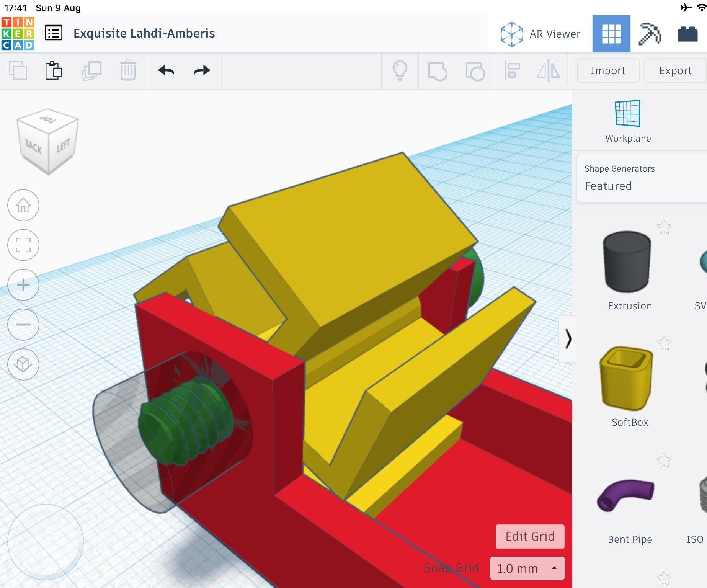The height and width of the screenshot is (588, 707).
Task: Zoom in with the plus button
Action: click(23, 285)
